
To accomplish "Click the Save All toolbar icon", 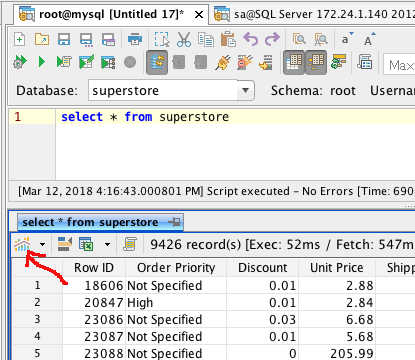I will pos(108,39).
